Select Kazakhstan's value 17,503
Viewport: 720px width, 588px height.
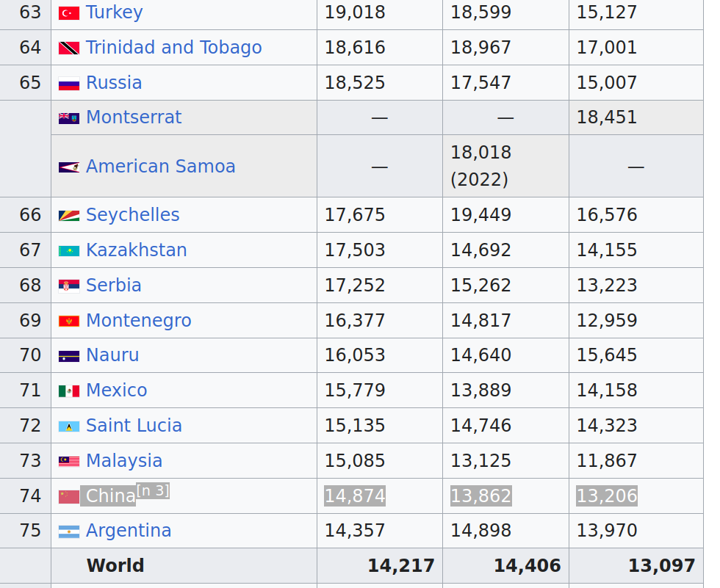(x=355, y=250)
